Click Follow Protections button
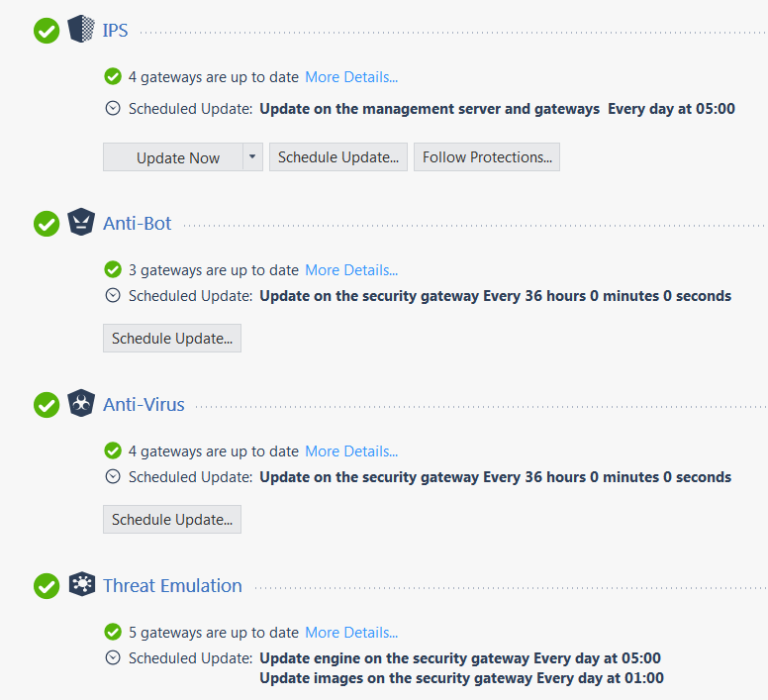Viewport: 768px width, 700px height. click(487, 157)
